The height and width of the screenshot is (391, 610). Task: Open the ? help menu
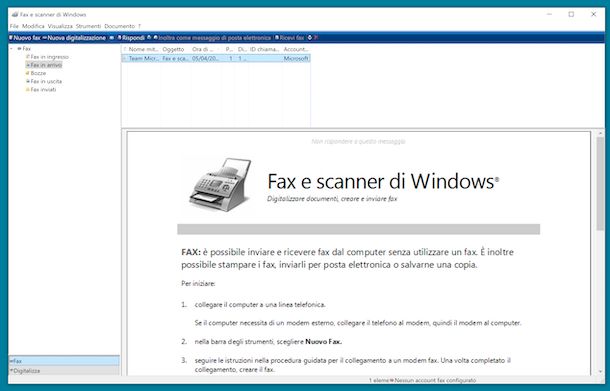coord(140,26)
